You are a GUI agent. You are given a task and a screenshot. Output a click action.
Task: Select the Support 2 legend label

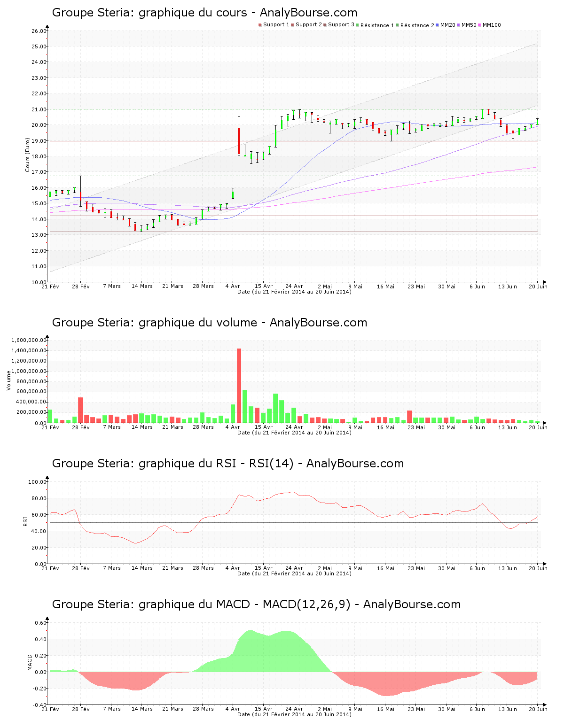click(309, 25)
